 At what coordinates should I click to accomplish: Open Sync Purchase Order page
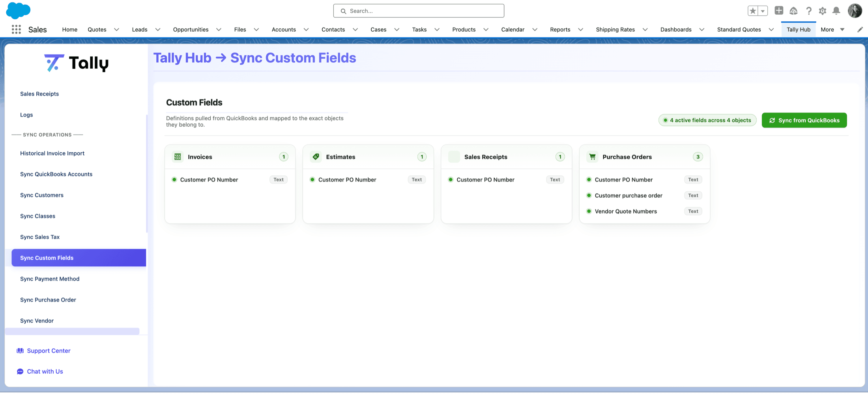[48, 300]
